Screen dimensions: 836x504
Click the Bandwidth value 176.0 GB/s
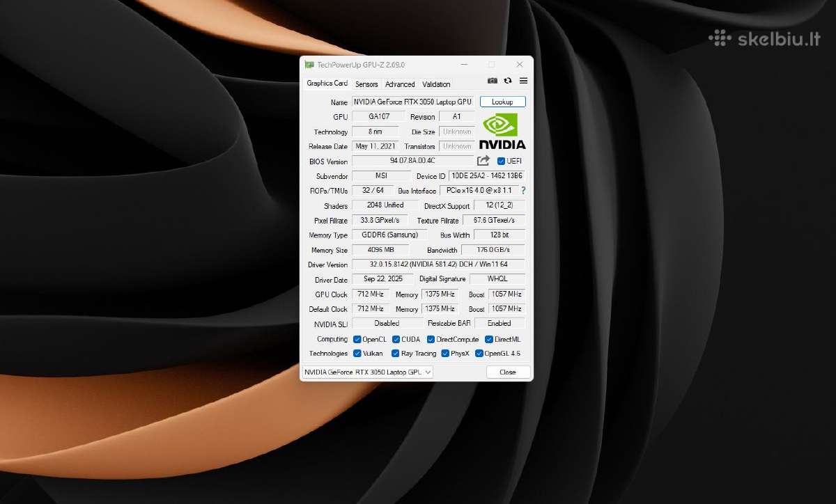click(x=495, y=250)
